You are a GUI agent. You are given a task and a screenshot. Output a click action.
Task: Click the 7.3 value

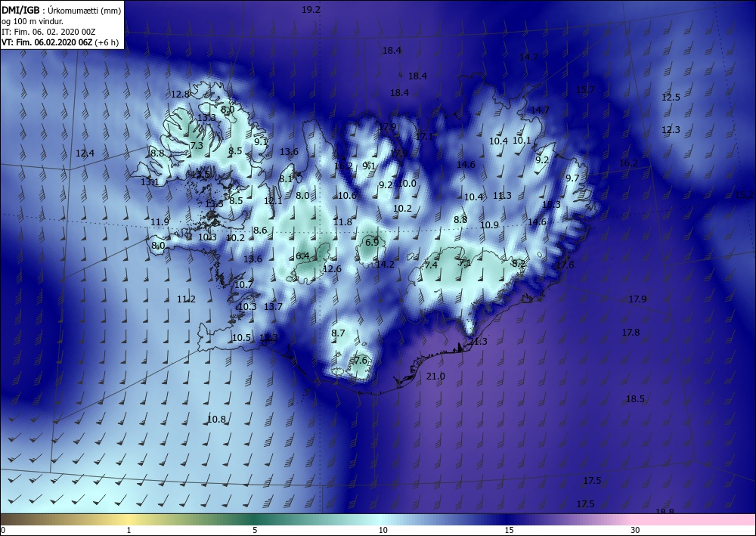click(197, 145)
